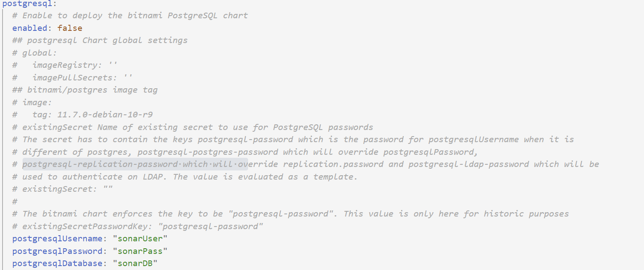Viewport: 644px width, 270px height.
Task: Click the "sonarDB" string value
Action: (x=135, y=263)
